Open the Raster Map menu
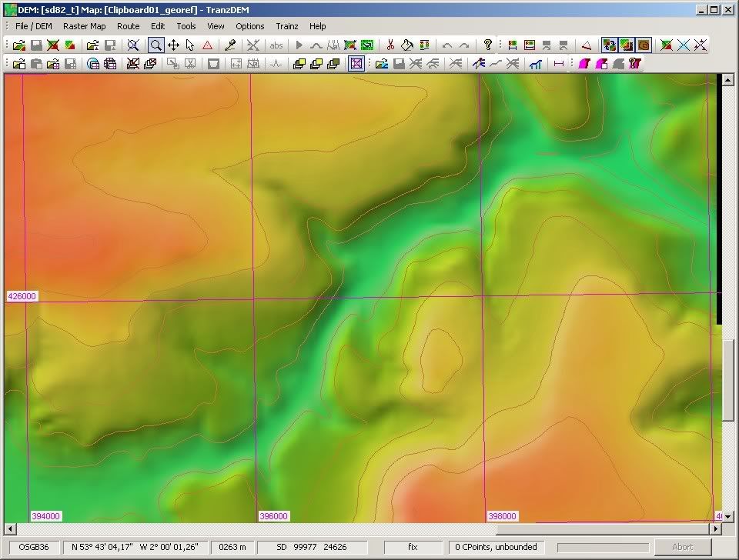This screenshot has height=560, width=739. [x=84, y=26]
